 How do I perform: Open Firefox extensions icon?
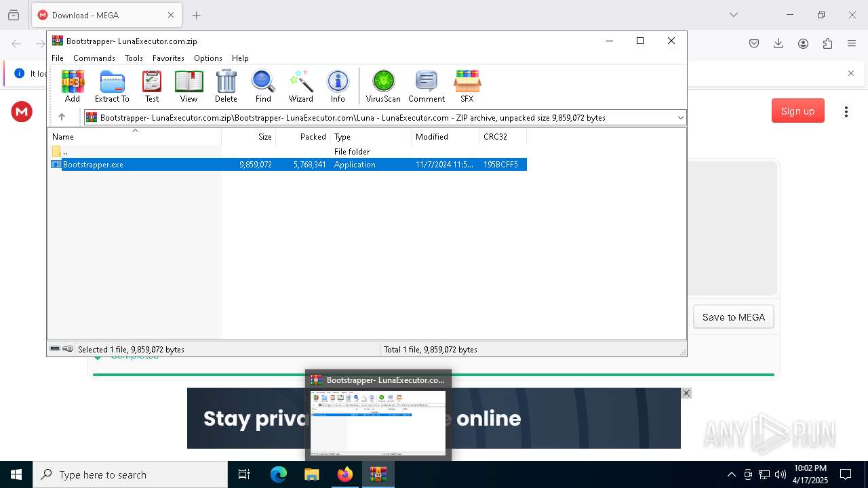pyautogui.click(x=827, y=43)
